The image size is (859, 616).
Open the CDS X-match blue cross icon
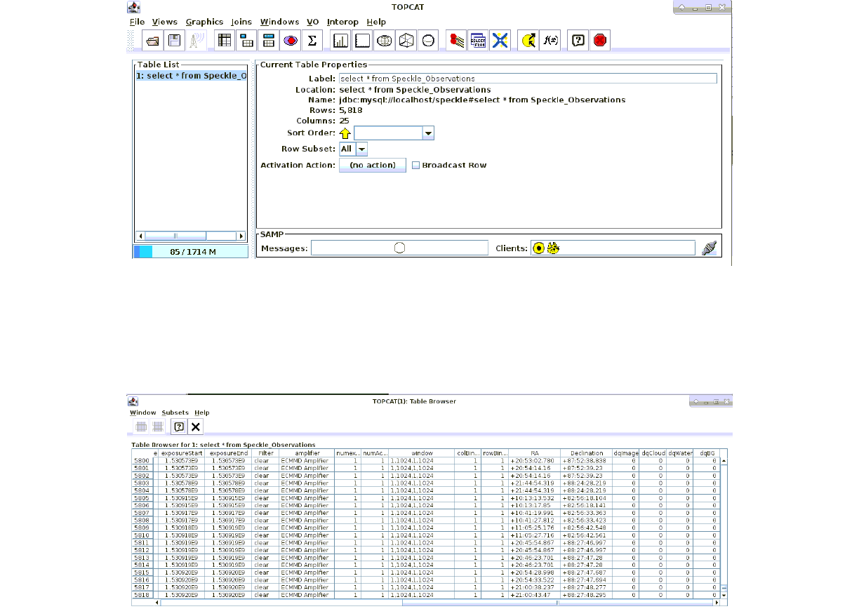coord(500,41)
